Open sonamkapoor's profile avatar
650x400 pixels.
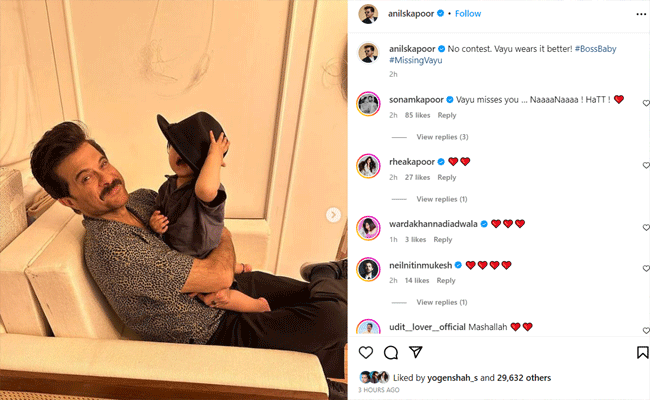[x=368, y=104]
